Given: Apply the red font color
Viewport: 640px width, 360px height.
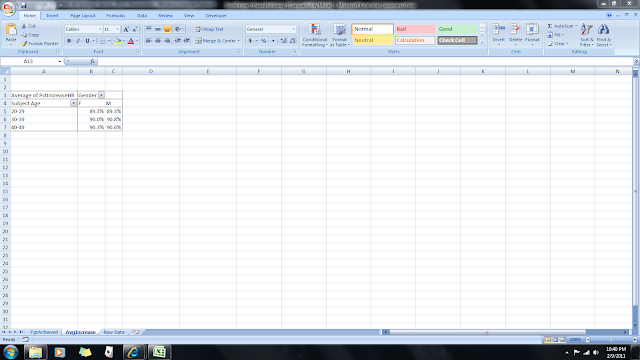Looking at the screenshot, I should pos(131,41).
